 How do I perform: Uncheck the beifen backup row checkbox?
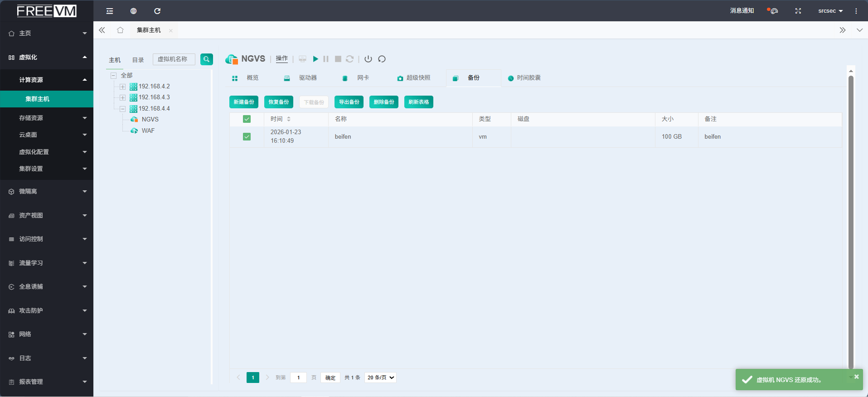click(x=247, y=136)
